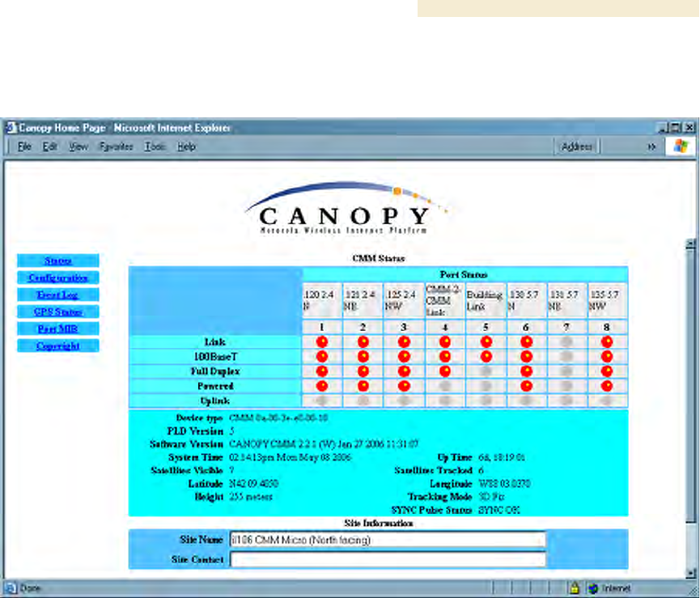This screenshot has height=598, width=700.
Task: Open the GPS Status link
Action: [58, 312]
